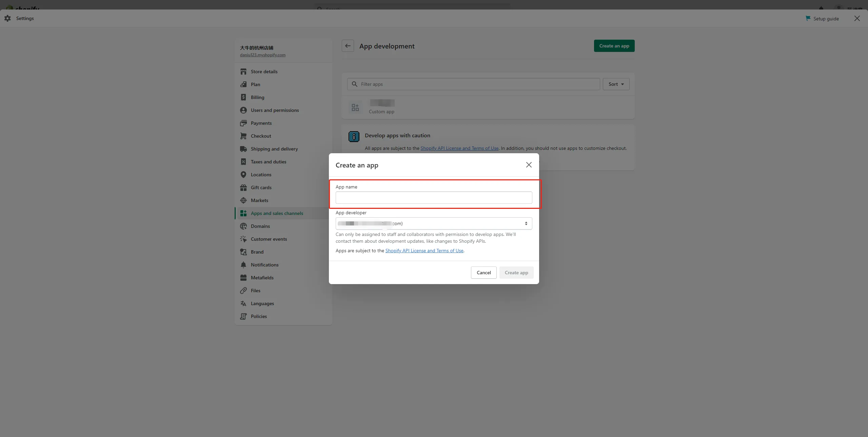The image size is (868, 437).
Task: Click the Notifications bell icon
Action: click(x=243, y=265)
